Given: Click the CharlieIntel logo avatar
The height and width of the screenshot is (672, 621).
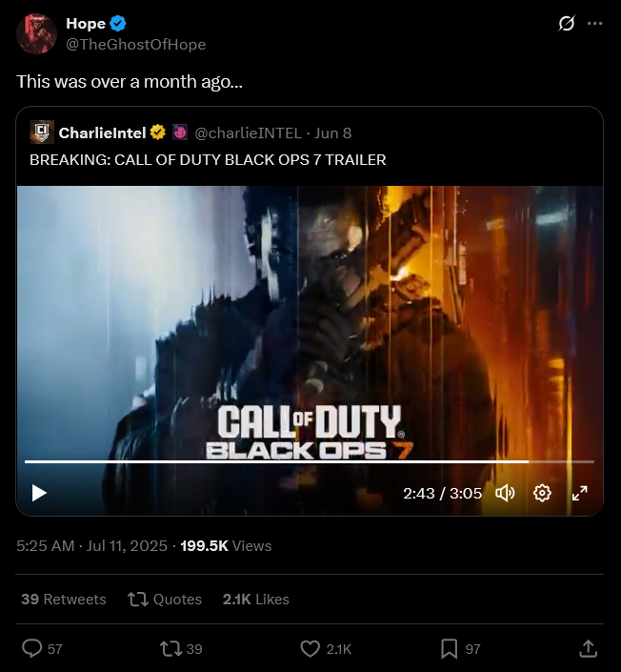Looking at the screenshot, I should point(42,132).
